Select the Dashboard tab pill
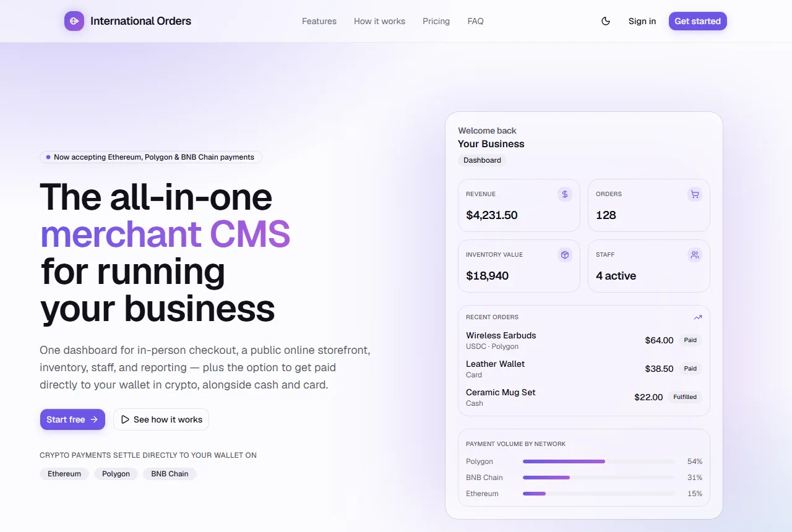792x532 pixels. 482,160
